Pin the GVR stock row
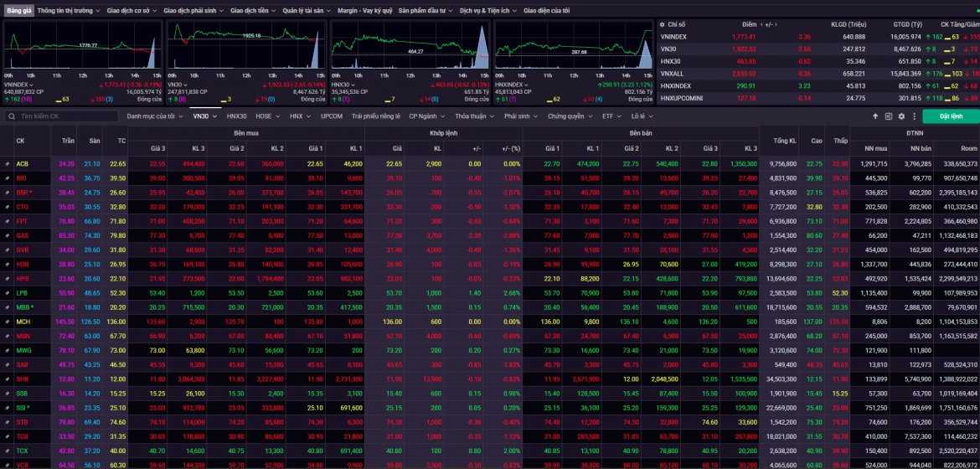 point(8,250)
